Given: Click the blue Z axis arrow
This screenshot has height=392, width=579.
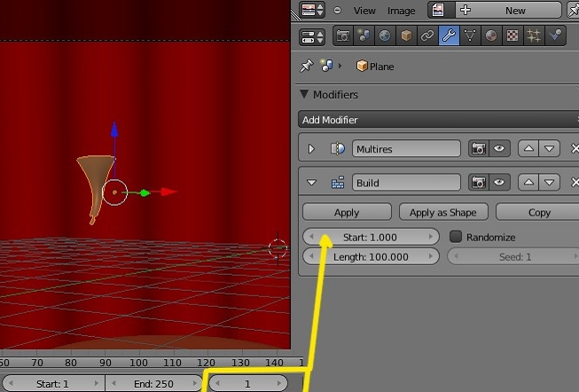Looking at the screenshot, I should point(114,129).
